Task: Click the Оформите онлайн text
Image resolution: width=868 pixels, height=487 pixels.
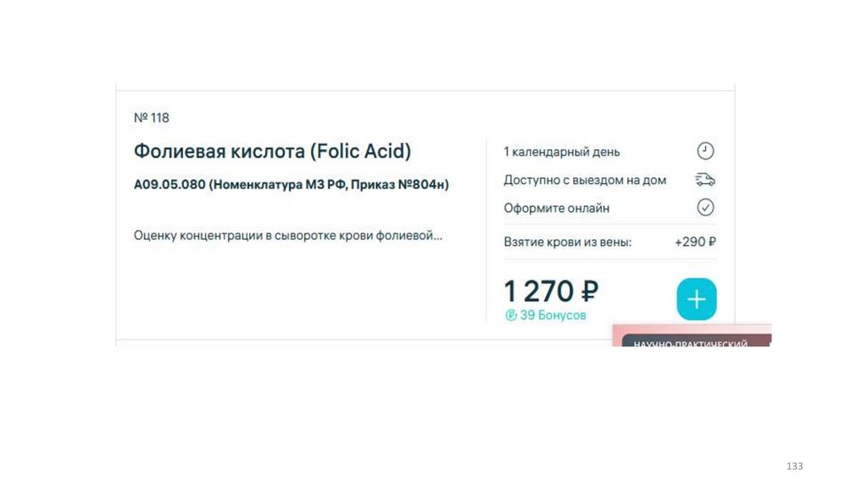Action: [557, 208]
